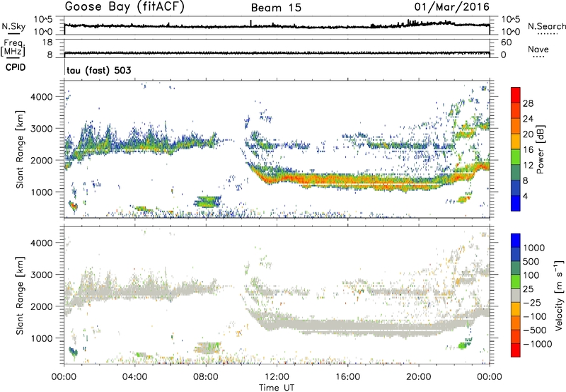566x392 pixels.
Task: Select the 'tau (fast) 503' CPID text
Action: pos(98,70)
